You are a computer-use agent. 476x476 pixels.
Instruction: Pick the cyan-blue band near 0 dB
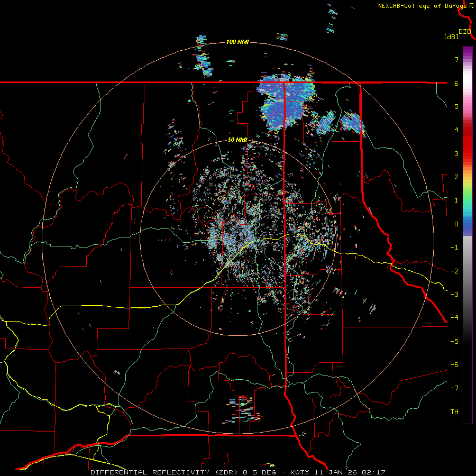pyautogui.click(x=467, y=220)
